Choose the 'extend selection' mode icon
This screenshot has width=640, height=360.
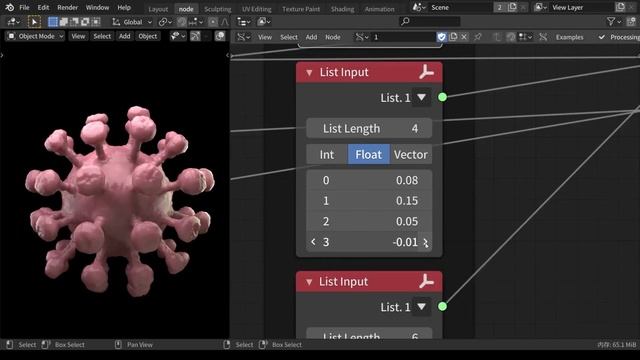[x=64, y=22]
